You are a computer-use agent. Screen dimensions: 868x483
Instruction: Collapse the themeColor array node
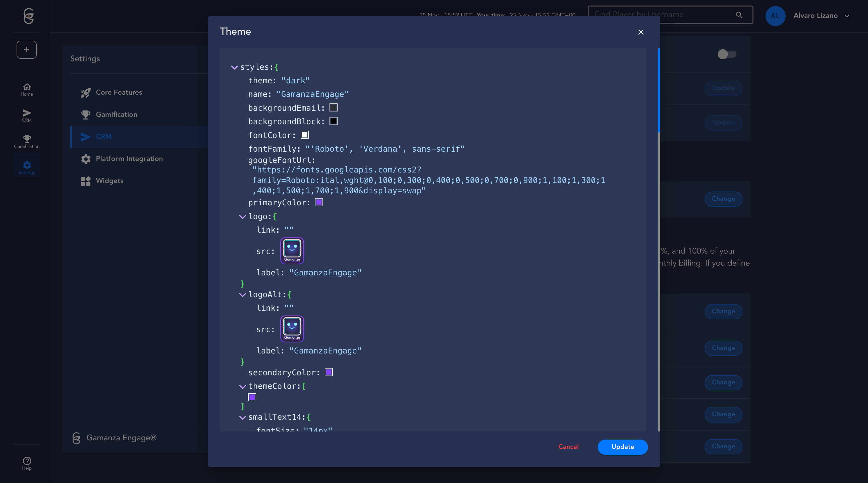pos(242,386)
